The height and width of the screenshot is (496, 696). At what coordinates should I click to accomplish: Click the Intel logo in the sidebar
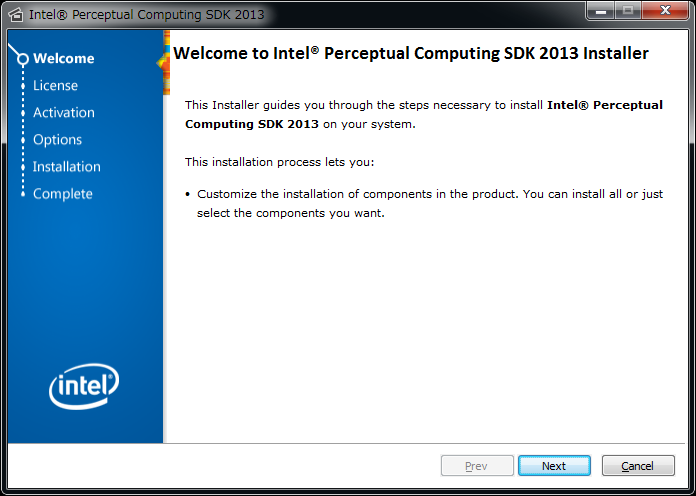coord(84,385)
